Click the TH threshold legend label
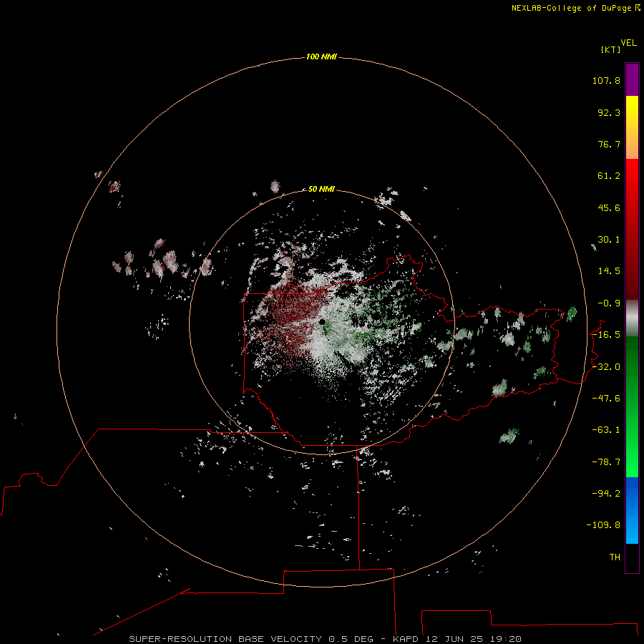The image size is (644, 644). click(615, 557)
